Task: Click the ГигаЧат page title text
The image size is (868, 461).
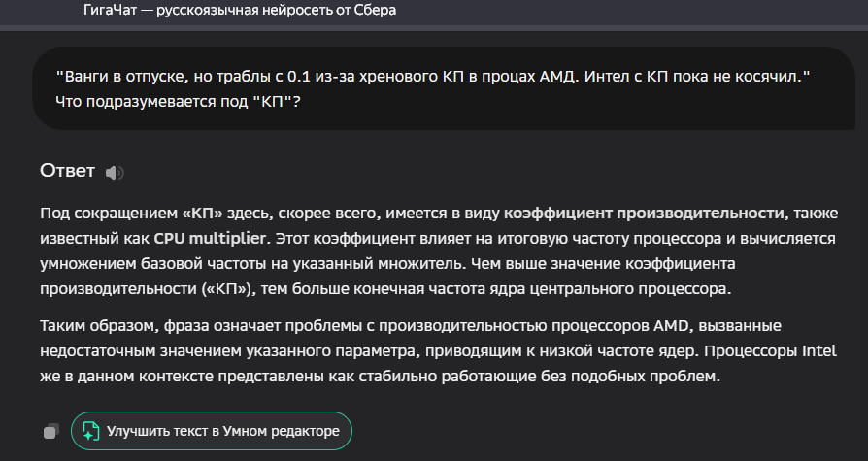Action: (x=240, y=10)
